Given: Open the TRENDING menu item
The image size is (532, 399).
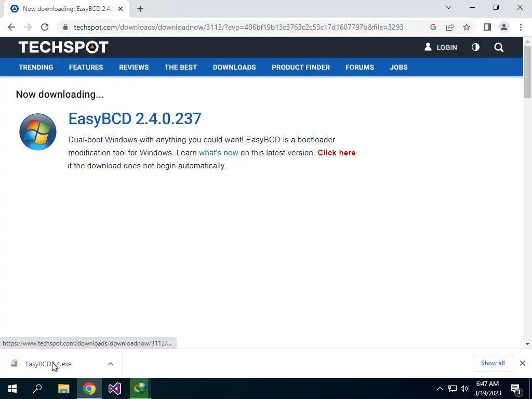Looking at the screenshot, I should [36, 67].
